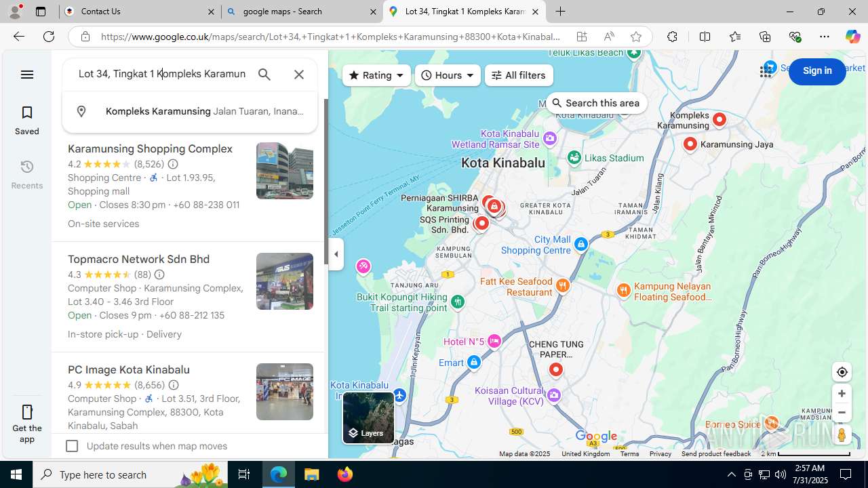The image size is (868, 488).
Task: Open the Terms link on map footer
Action: [x=629, y=454]
